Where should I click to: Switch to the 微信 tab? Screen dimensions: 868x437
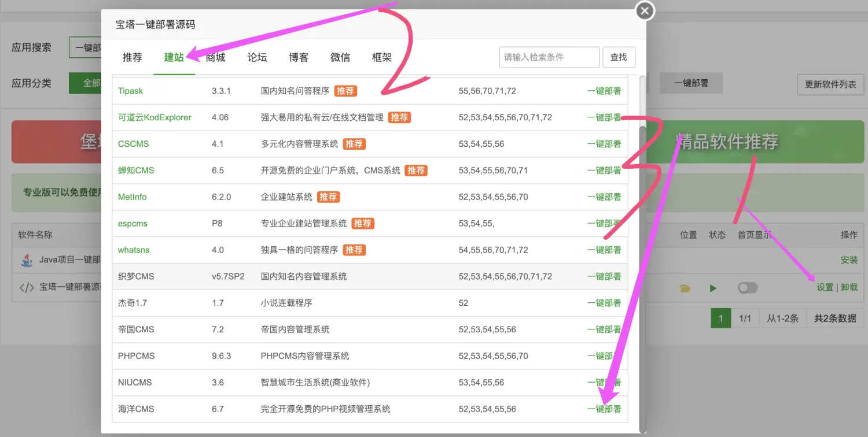340,57
